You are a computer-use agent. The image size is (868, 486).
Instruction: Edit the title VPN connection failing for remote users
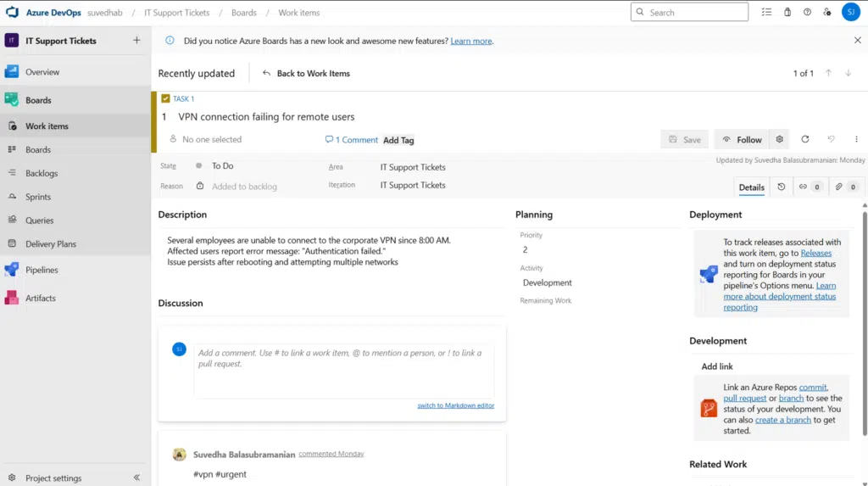pyautogui.click(x=266, y=116)
